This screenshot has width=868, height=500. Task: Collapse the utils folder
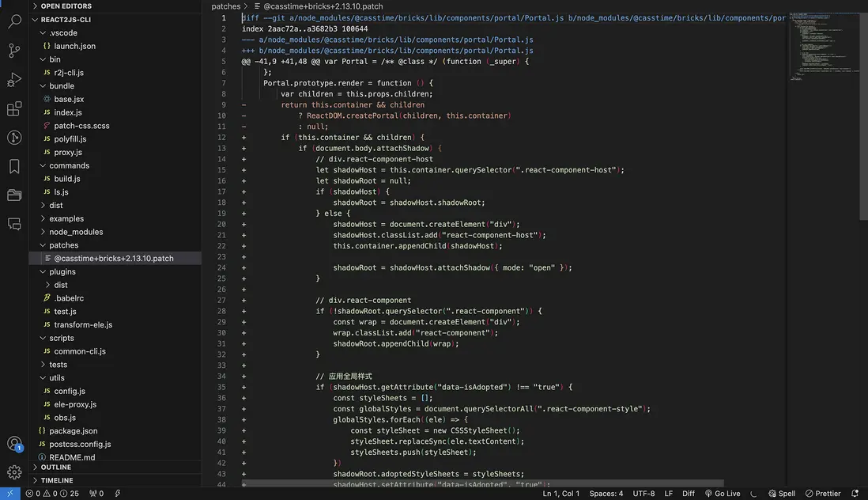click(115, 378)
